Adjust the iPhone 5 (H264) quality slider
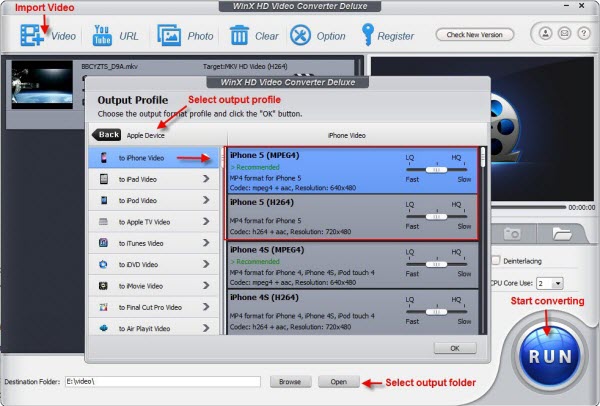Image resolution: width=600 pixels, height=406 pixels. tap(437, 217)
